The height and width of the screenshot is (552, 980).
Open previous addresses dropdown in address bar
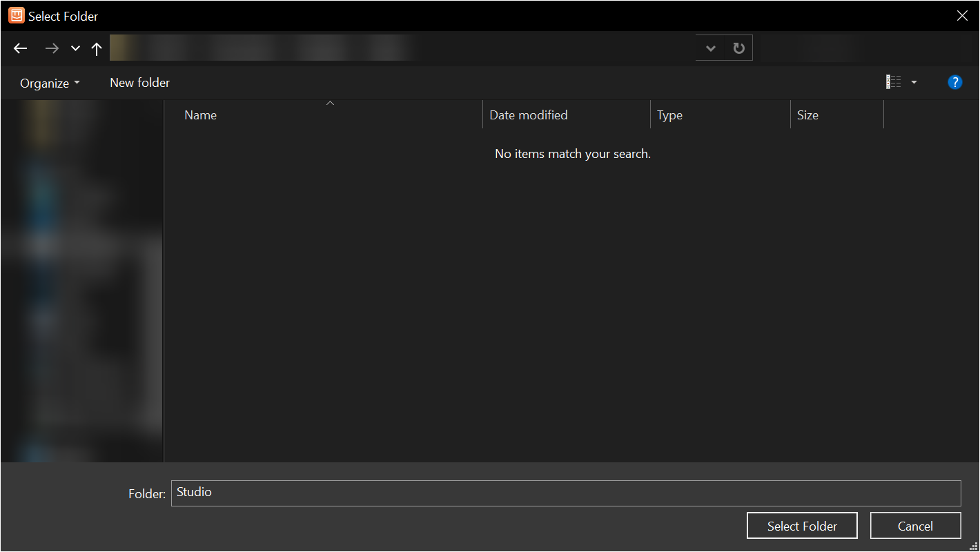[710, 48]
